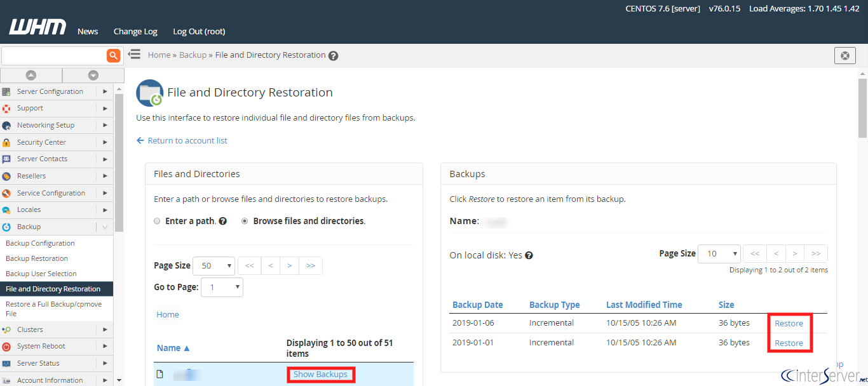The width and height of the screenshot is (868, 386).
Task: Restore the 2019-01-06 backup
Action: (789, 324)
